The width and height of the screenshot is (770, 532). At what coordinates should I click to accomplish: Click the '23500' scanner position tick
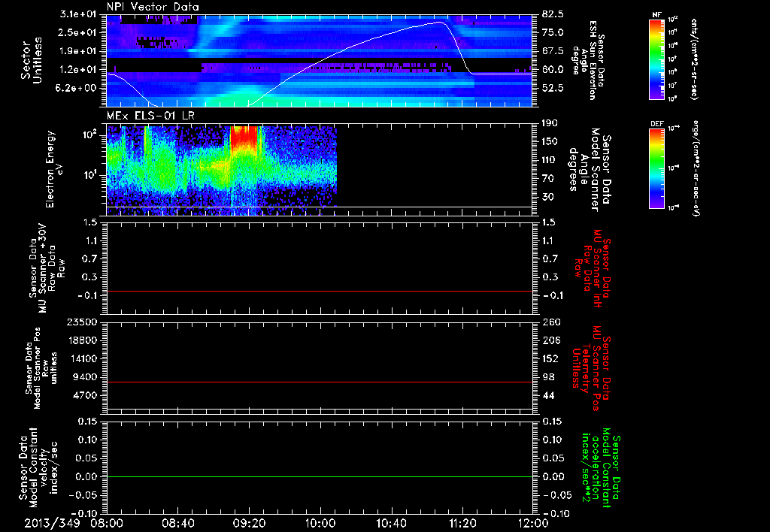[83, 322]
